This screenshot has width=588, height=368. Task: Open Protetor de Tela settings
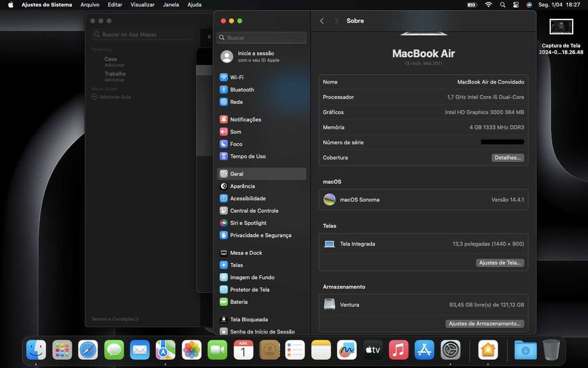pyautogui.click(x=262, y=290)
